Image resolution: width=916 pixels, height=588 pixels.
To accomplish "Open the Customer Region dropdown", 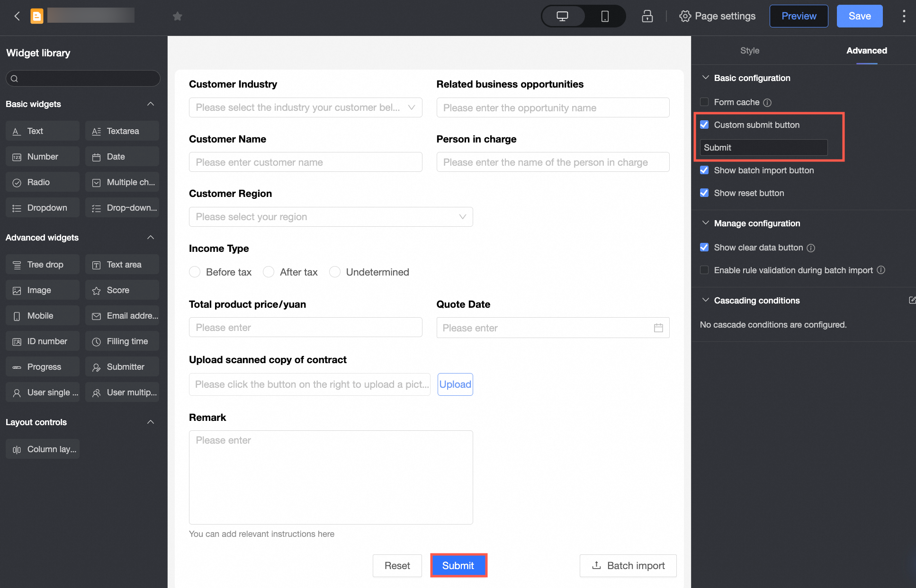I will (331, 217).
